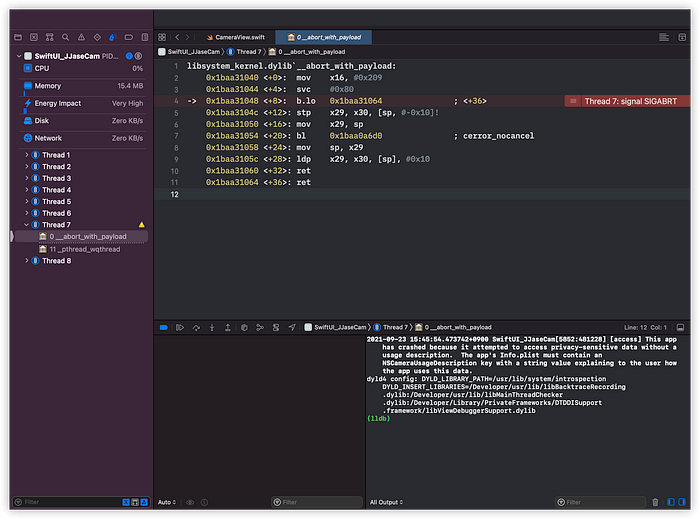The width and height of the screenshot is (700, 519).
Task: Select the CPU gauge row
Action: [83, 68]
